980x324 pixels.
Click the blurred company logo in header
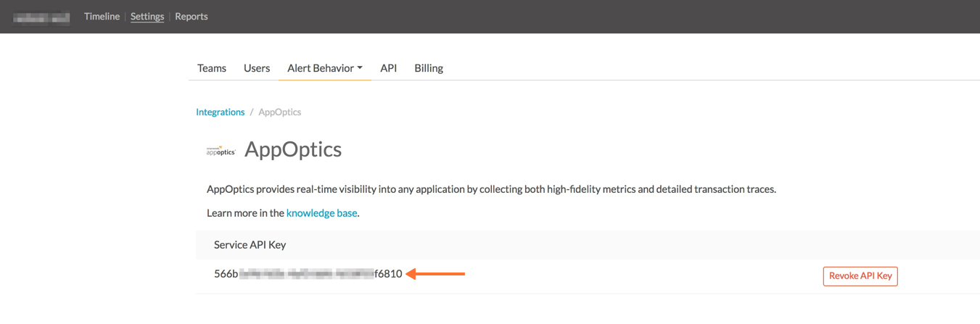(41, 17)
